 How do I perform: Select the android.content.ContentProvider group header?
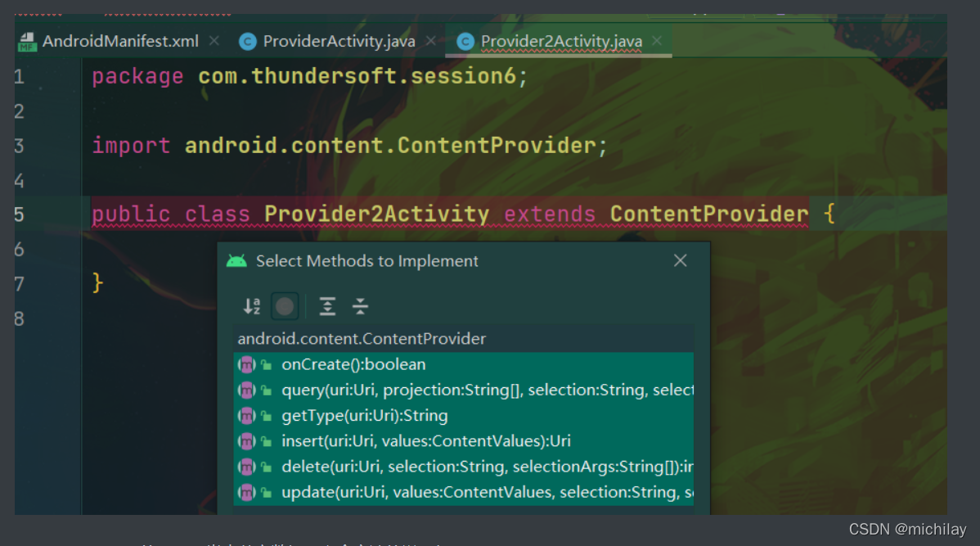(464, 339)
